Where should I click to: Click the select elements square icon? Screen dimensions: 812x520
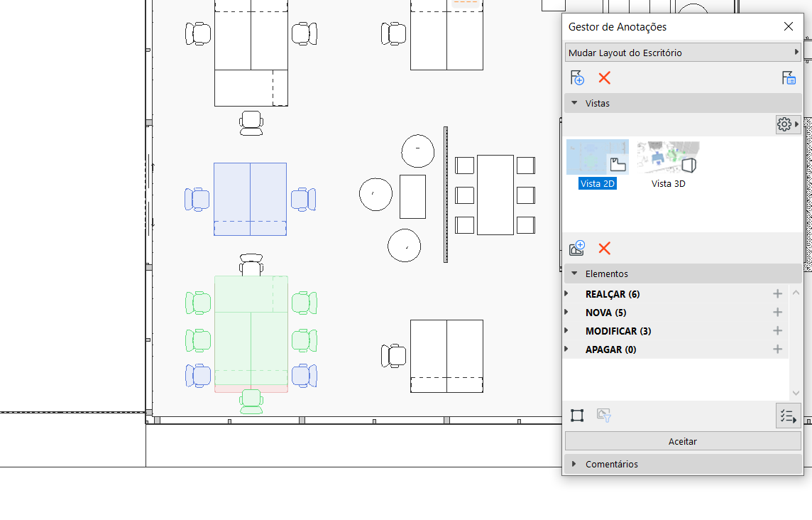click(577, 416)
